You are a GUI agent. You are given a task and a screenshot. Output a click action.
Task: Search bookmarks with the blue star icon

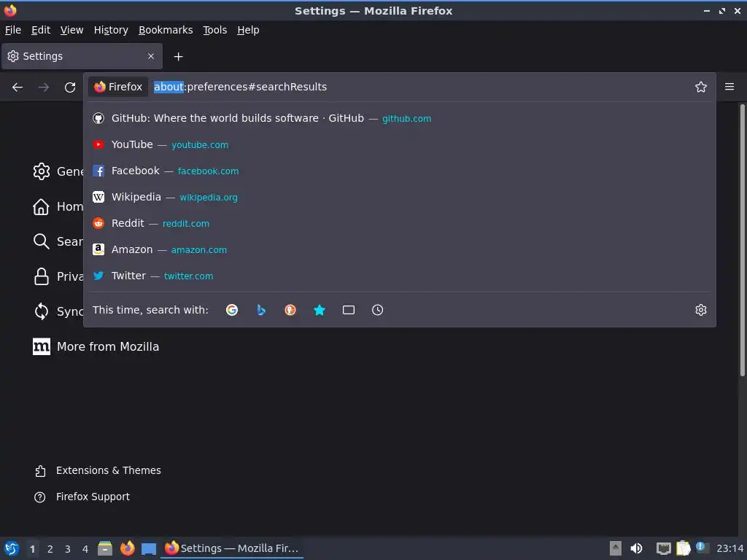(320, 310)
